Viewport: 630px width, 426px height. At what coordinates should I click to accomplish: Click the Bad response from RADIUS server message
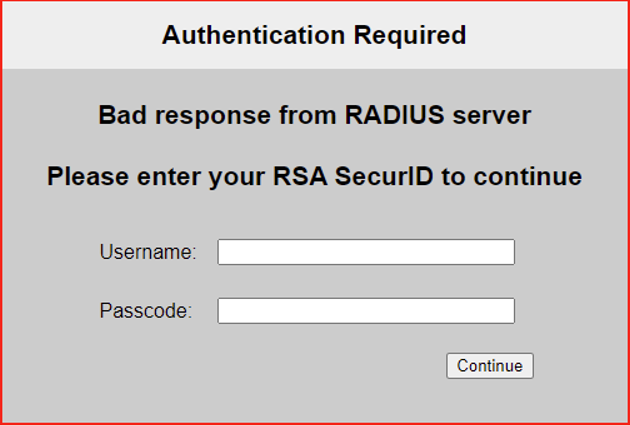(314, 115)
